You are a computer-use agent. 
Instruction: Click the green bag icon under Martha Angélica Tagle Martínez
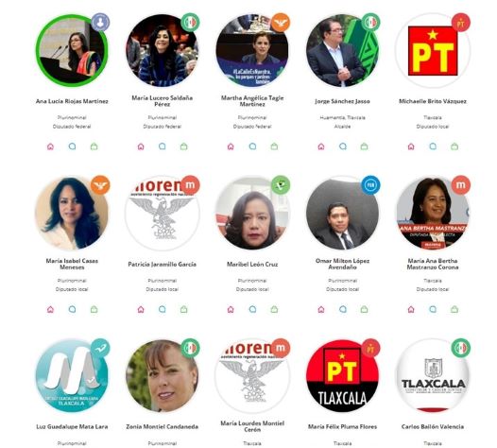coord(275,146)
